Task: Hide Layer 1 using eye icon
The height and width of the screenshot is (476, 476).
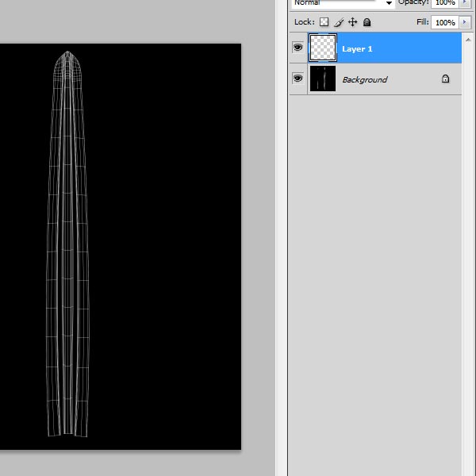Action: click(x=297, y=48)
